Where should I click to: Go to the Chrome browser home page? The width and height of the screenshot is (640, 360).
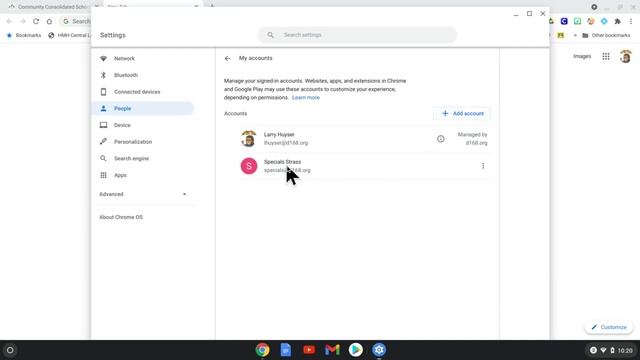pyautogui.click(x=49, y=21)
